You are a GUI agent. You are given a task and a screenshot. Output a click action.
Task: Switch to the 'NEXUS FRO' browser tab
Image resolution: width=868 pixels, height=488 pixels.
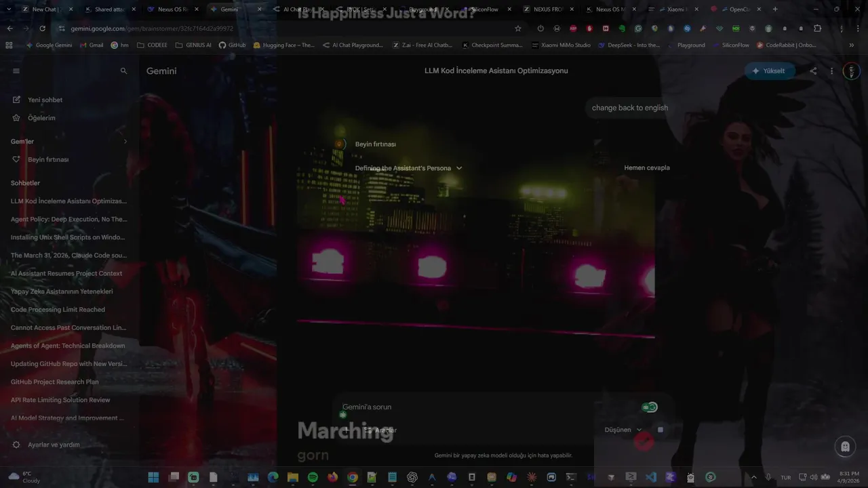click(548, 9)
